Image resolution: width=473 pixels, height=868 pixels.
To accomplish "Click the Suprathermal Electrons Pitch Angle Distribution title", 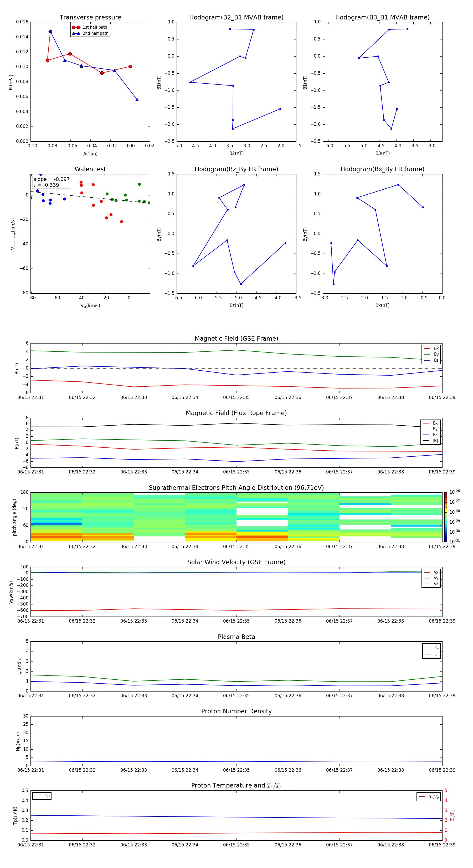I will click(x=236, y=488).
